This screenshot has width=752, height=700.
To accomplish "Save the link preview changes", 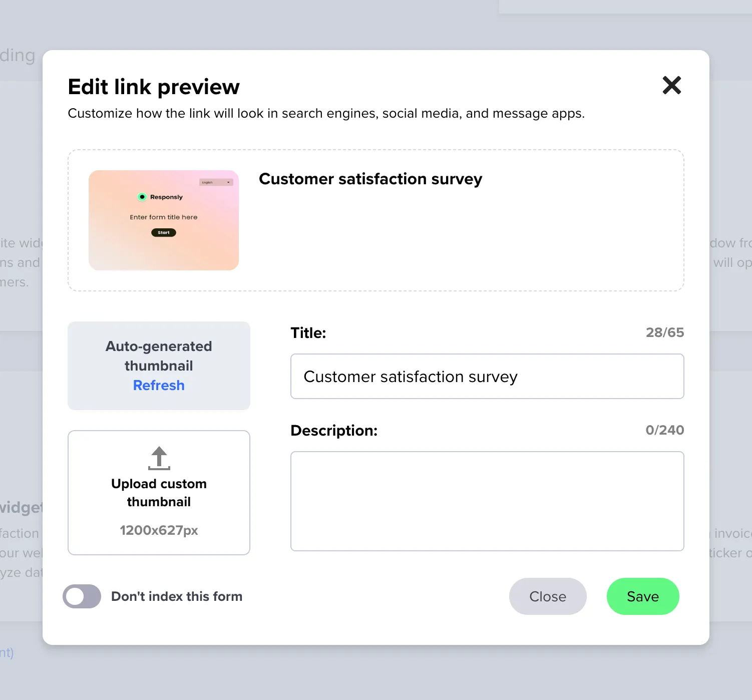I will tap(643, 596).
